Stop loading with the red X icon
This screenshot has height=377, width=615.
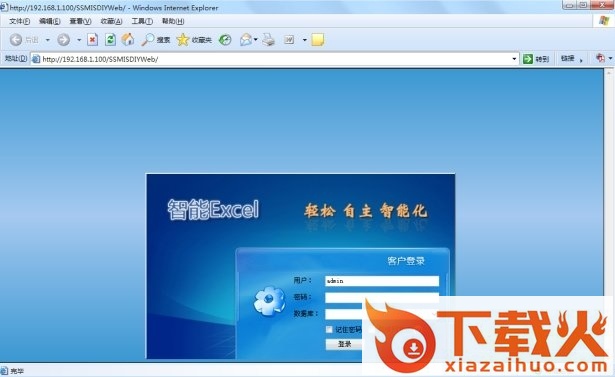93,40
